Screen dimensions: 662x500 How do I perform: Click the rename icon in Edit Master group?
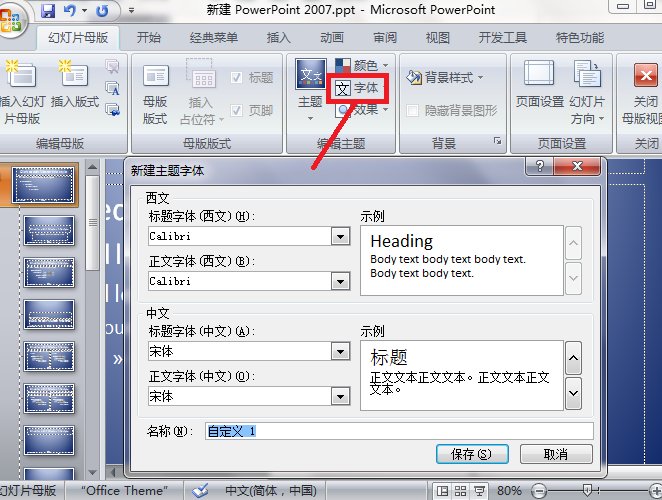tap(112, 88)
